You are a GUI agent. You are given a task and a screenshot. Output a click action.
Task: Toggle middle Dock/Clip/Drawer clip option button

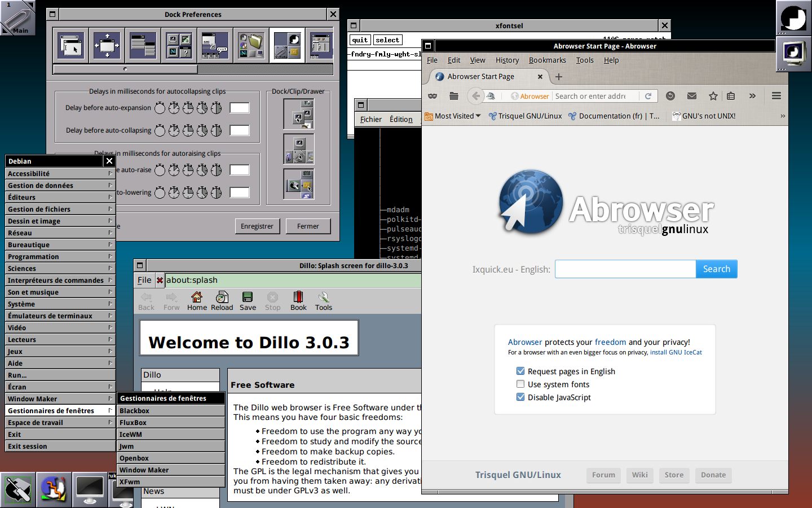(299, 149)
